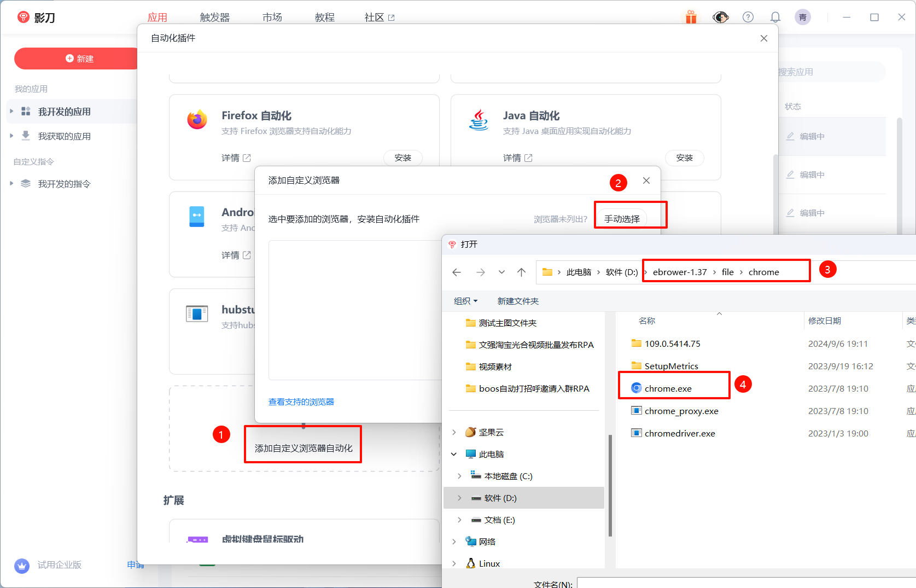This screenshot has height=588, width=916.
Task: Open recent locations dropdown arrow
Action: tap(501, 272)
